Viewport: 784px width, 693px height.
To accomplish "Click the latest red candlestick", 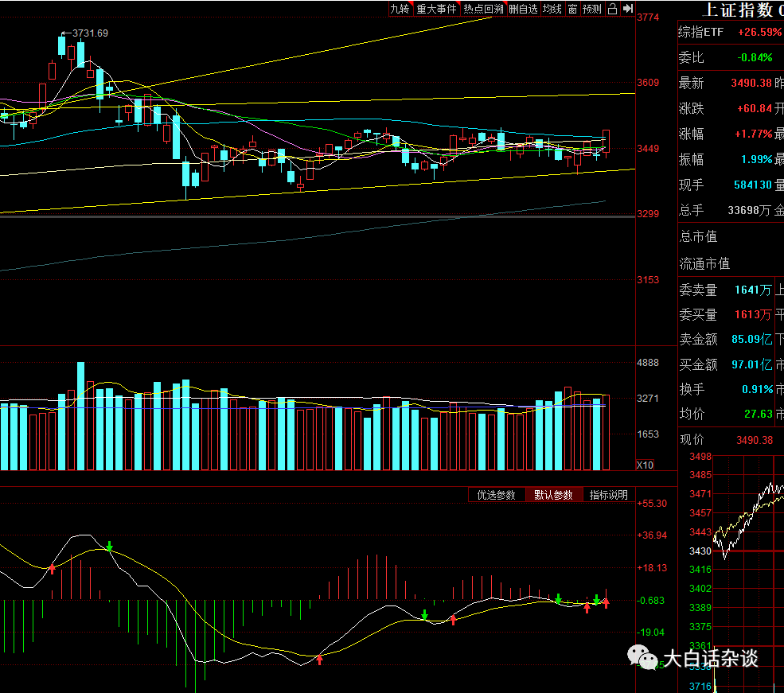I will click(x=606, y=141).
